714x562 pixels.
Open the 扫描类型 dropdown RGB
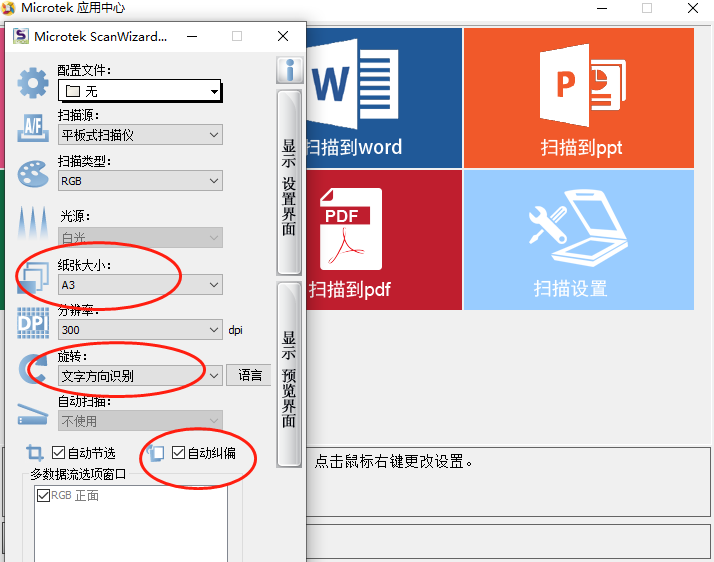(140, 181)
